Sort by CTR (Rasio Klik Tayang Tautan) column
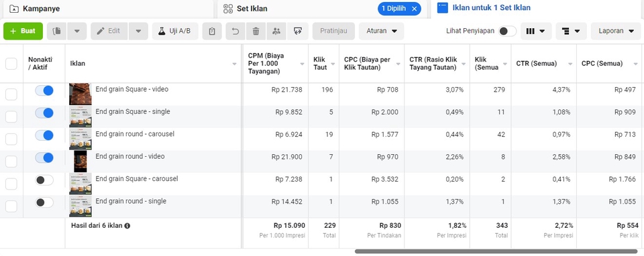 tap(464, 64)
